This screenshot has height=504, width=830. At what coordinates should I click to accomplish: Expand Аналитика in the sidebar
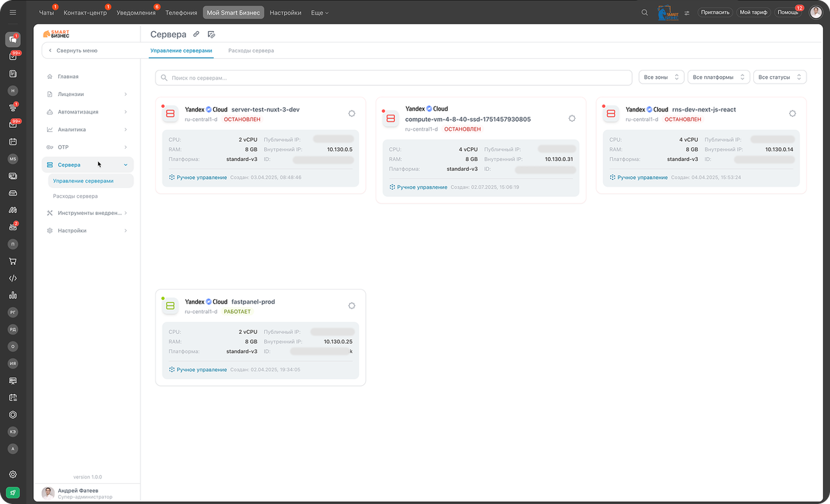click(x=88, y=129)
